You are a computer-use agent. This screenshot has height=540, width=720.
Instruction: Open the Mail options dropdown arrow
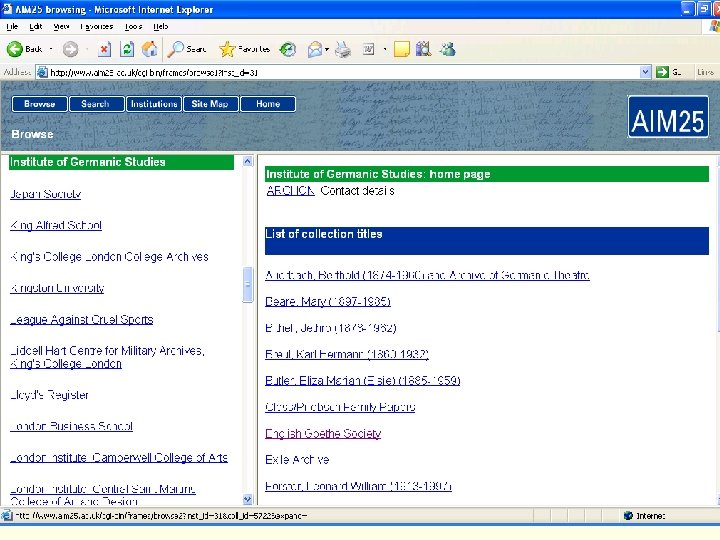pyautogui.click(x=327, y=49)
